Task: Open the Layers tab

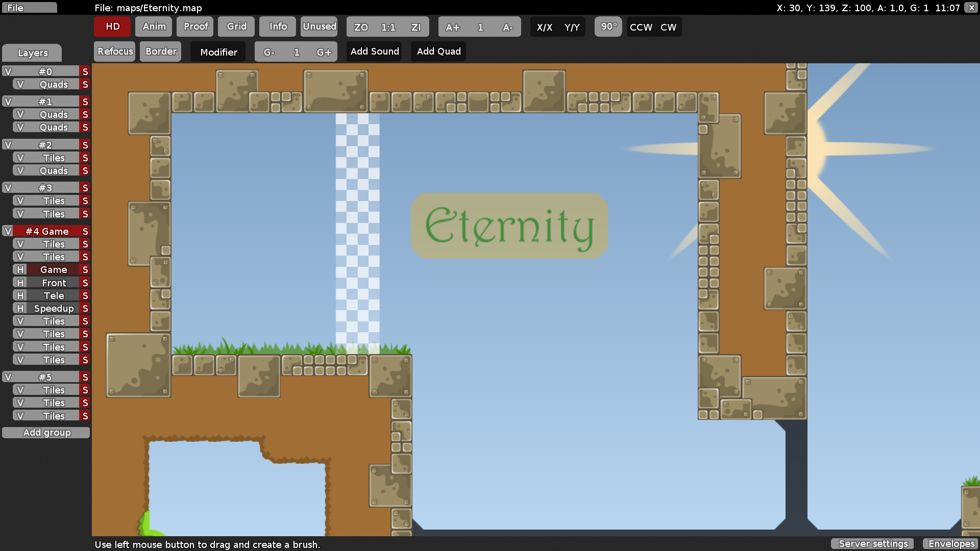Action: coord(32,53)
